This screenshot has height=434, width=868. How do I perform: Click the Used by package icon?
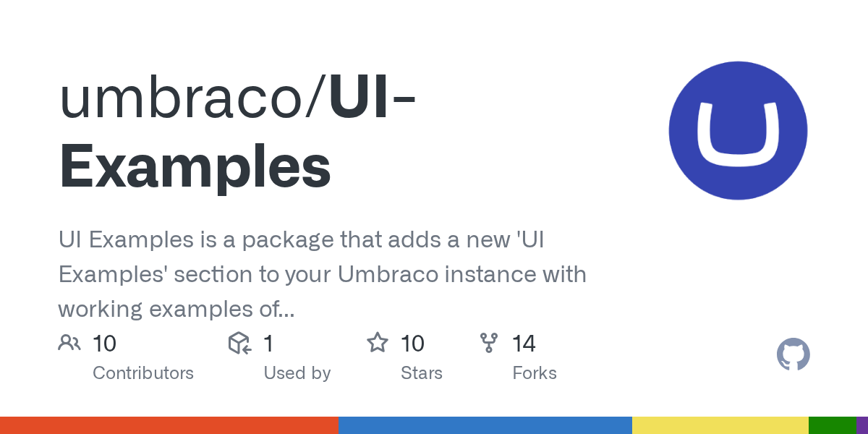[239, 343]
